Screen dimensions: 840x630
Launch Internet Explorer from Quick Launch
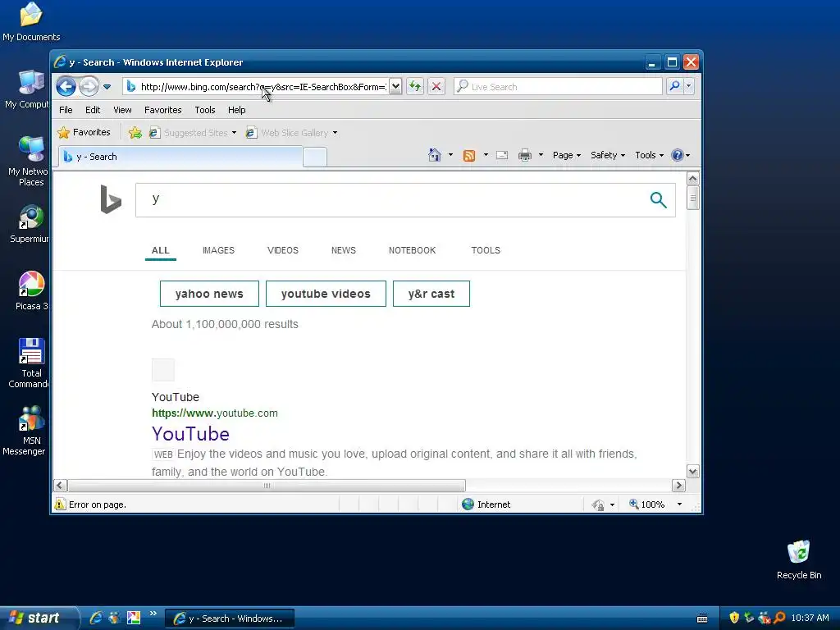point(96,618)
